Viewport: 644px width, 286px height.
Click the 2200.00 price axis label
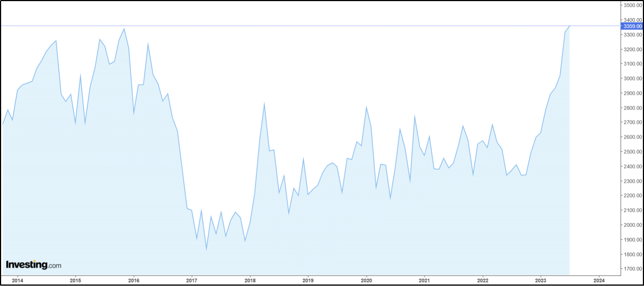click(x=633, y=195)
